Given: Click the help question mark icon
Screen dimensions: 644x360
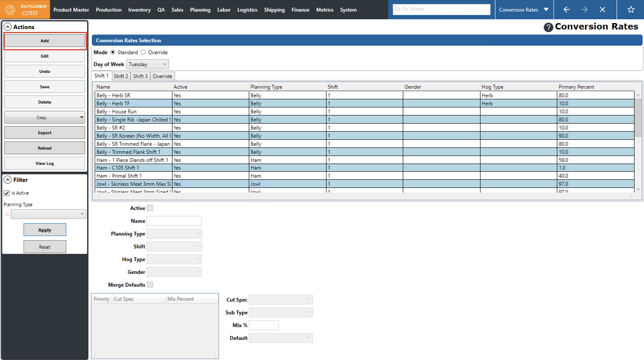Looking at the screenshot, I should click(x=548, y=27).
